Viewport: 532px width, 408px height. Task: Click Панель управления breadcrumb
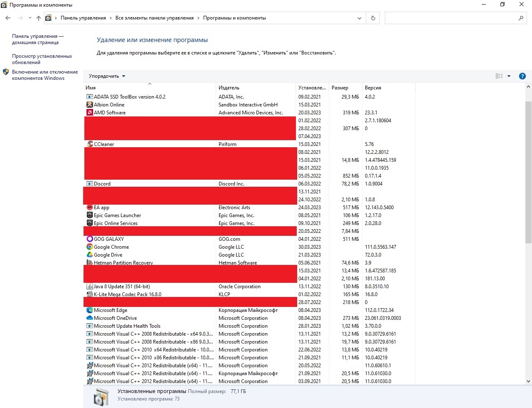click(x=83, y=18)
